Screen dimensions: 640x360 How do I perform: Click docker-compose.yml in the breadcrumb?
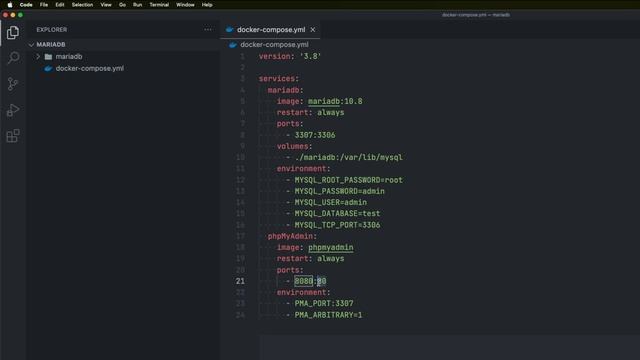click(274, 44)
